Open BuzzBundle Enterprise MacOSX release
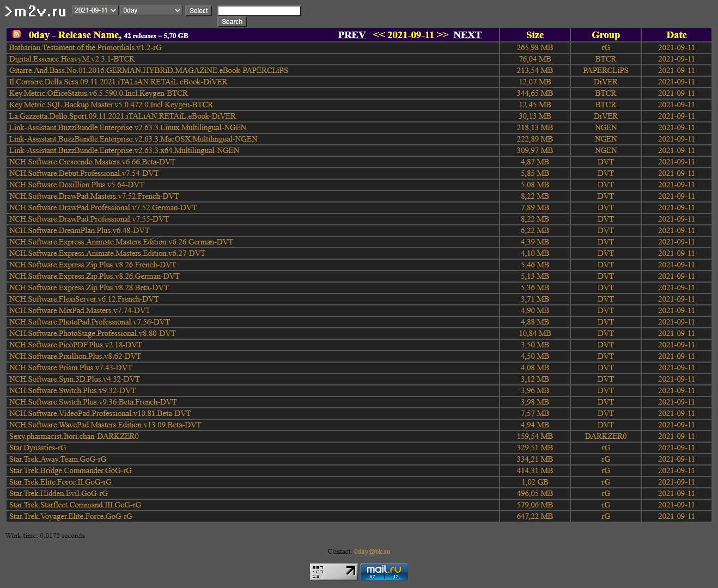Viewport: 718px width, 588px height. (x=133, y=139)
